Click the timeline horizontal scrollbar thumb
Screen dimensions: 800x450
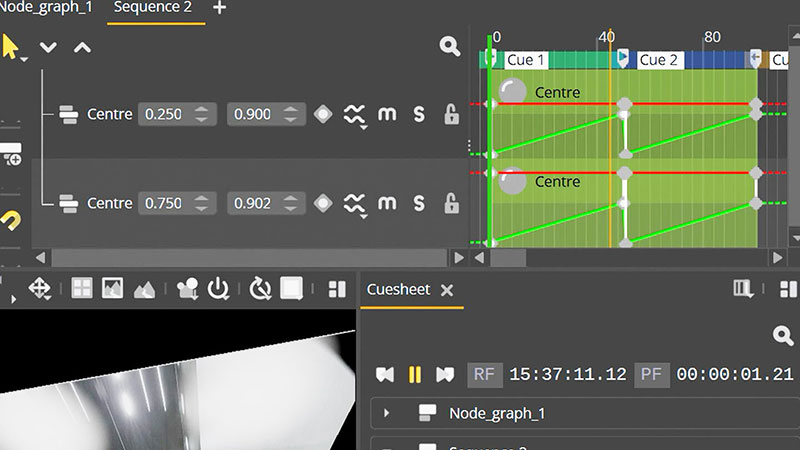(508, 258)
